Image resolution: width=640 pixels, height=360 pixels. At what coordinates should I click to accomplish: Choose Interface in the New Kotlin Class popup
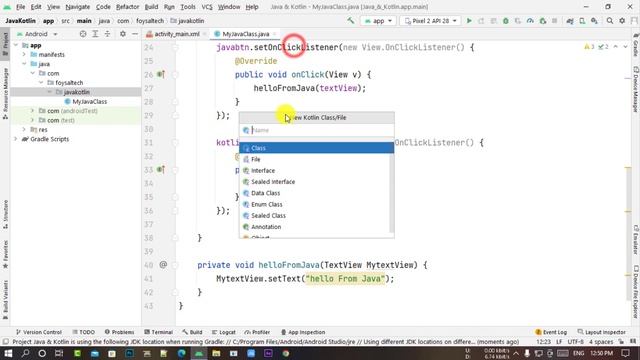pos(316,171)
